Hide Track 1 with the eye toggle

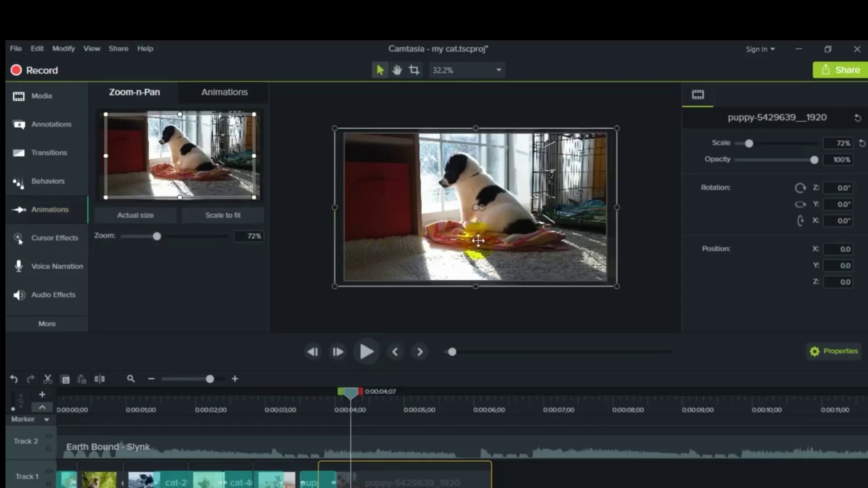(49, 471)
